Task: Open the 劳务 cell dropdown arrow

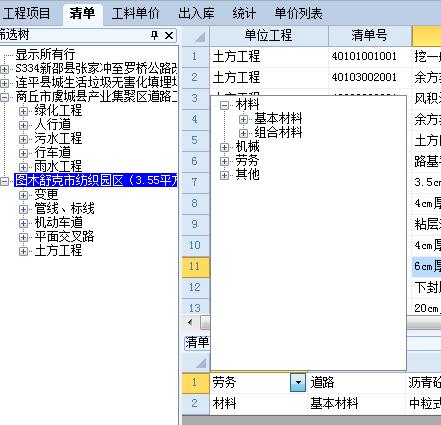Action: coord(298,382)
